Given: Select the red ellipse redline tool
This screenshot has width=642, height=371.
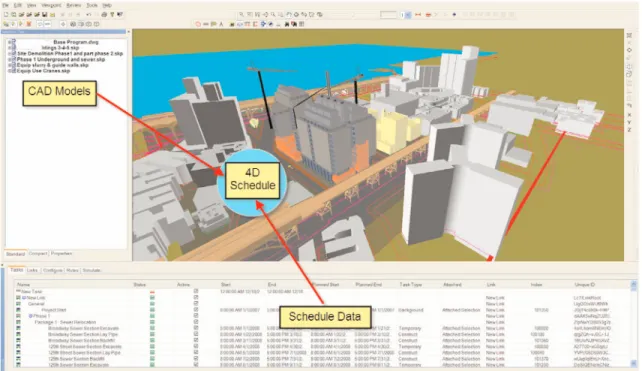Looking at the screenshot, I should [198, 24].
